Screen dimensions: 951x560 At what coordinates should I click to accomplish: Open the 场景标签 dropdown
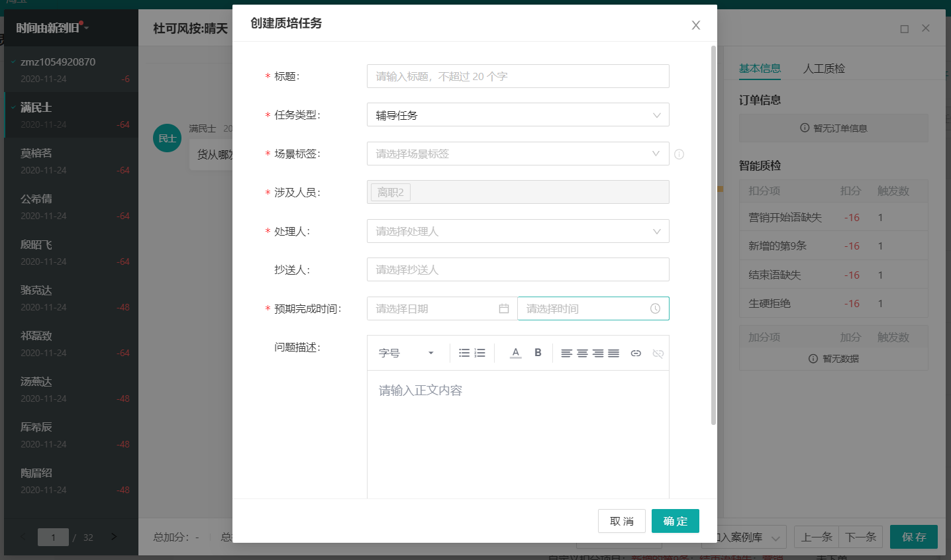coord(518,154)
